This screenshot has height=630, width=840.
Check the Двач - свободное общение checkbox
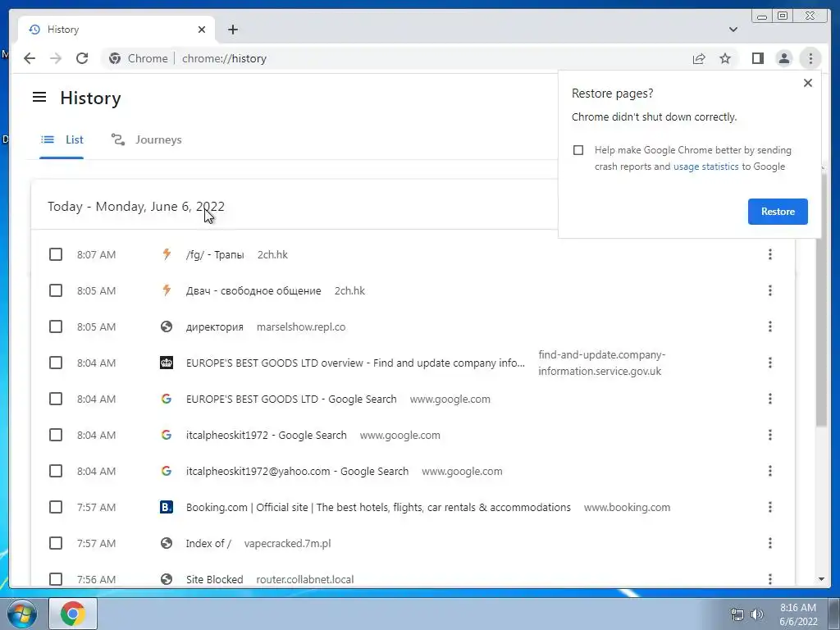56,290
